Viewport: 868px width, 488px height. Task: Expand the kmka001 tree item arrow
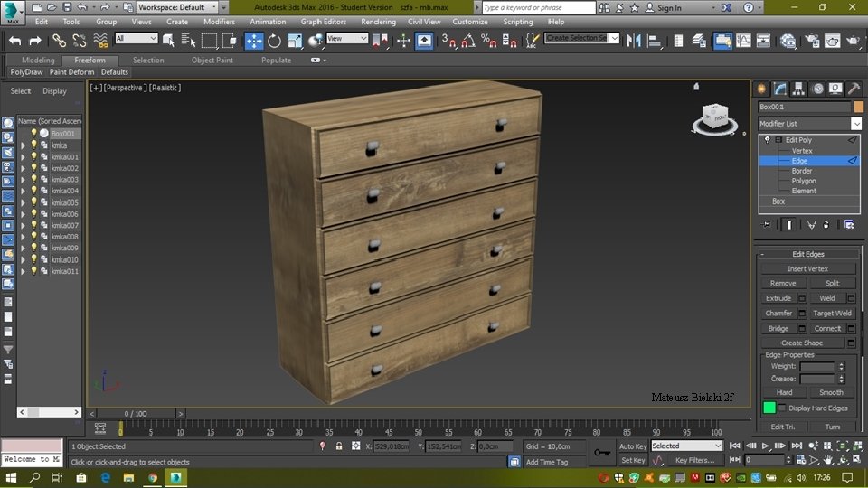(24, 157)
